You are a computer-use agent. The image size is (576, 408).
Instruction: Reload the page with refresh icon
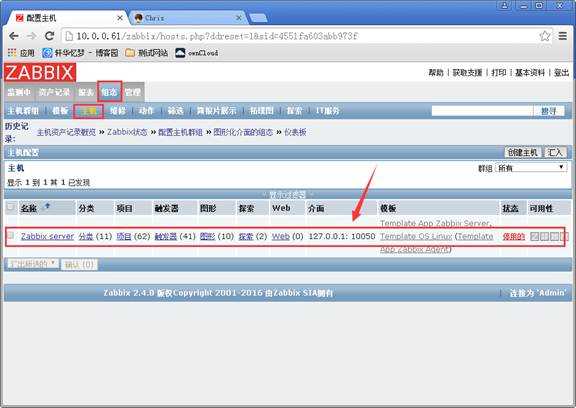tap(50, 36)
